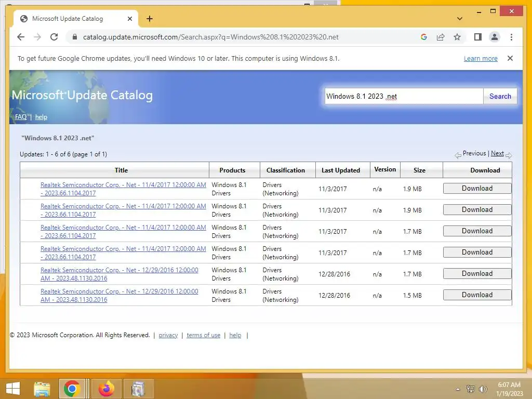The height and width of the screenshot is (399, 532).
Task: Download the 1.5 MB Realtek driver
Action: (x=477, y=295)
